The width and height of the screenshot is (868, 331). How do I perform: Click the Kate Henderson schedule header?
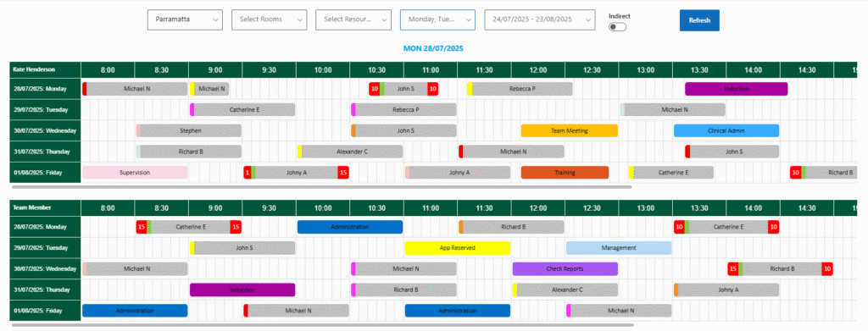point(46,69)
